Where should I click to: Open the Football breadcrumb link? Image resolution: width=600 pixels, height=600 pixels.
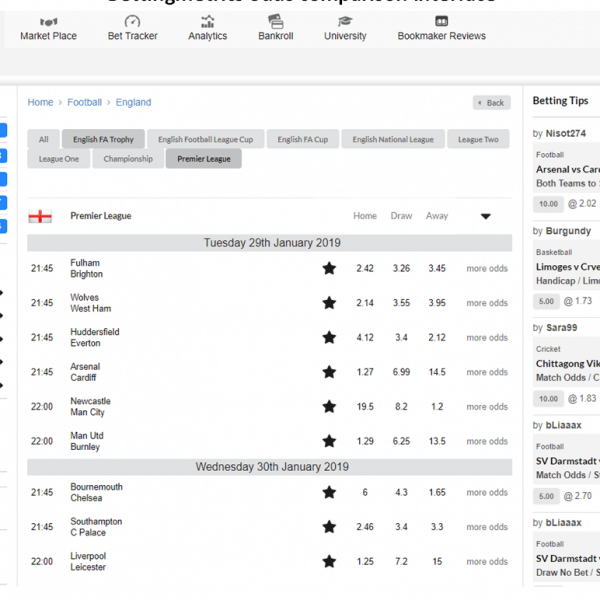[85, 103]
